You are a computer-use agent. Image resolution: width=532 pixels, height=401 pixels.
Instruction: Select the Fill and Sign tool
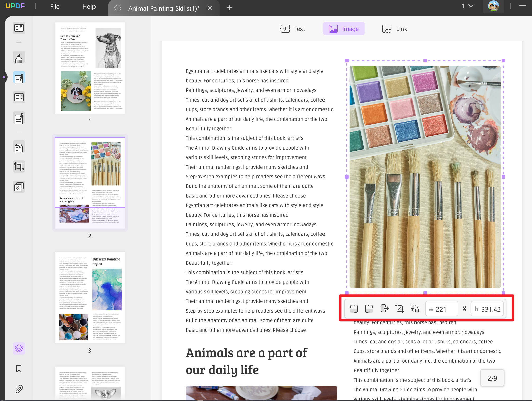(19, 118)
